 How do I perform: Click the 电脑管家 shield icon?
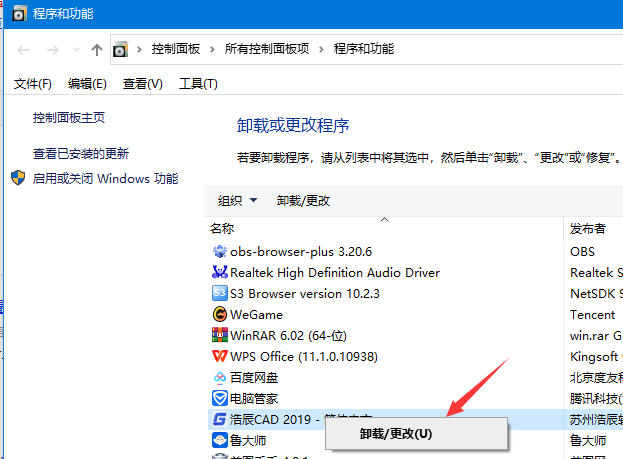coord(220,398)
